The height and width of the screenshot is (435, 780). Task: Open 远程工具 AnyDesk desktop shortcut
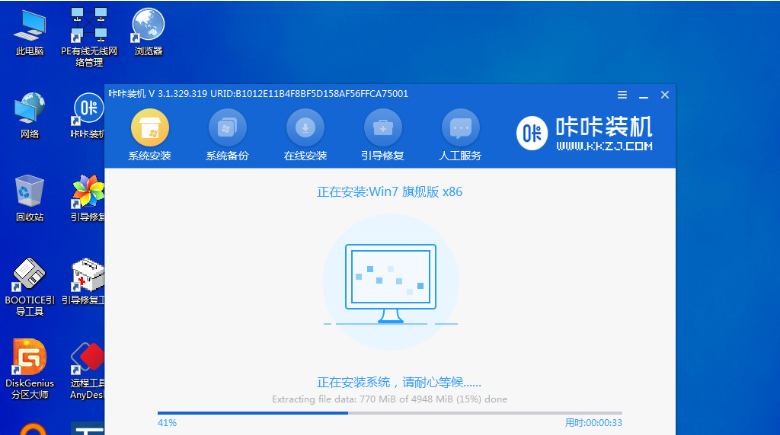click(x=89, y=358)
